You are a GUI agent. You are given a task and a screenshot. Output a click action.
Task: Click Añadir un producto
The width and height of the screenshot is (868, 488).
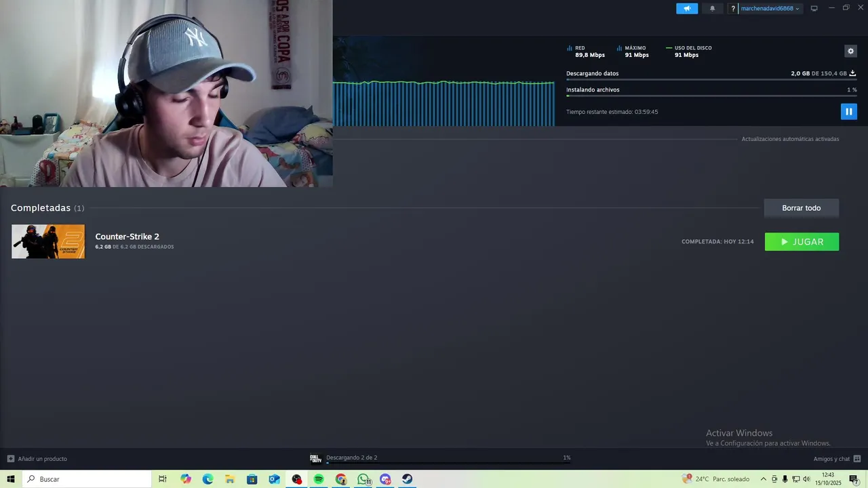[37, 459]
